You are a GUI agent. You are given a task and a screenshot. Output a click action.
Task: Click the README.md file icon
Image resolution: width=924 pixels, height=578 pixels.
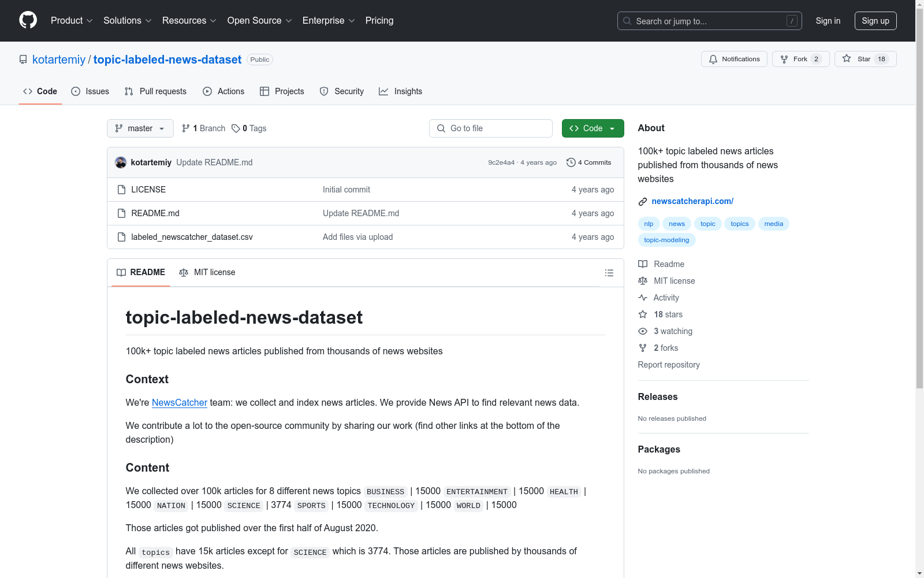click(x=121, y=213)
